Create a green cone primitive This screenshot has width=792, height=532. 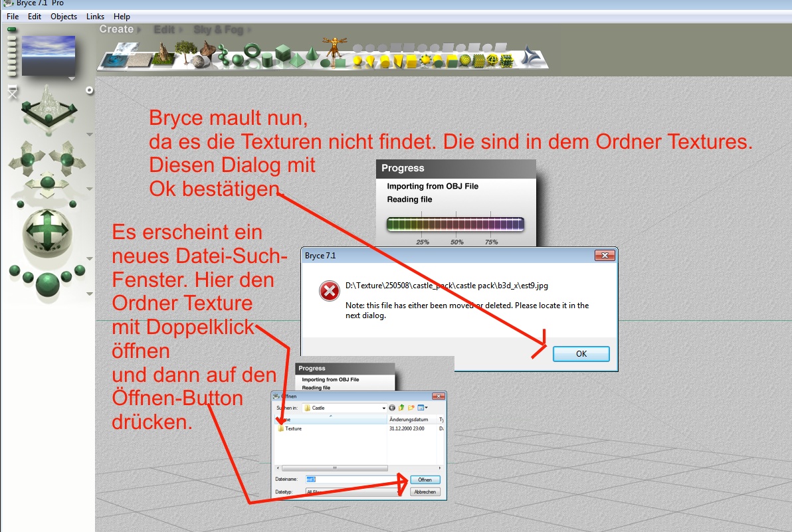point(312,54)
